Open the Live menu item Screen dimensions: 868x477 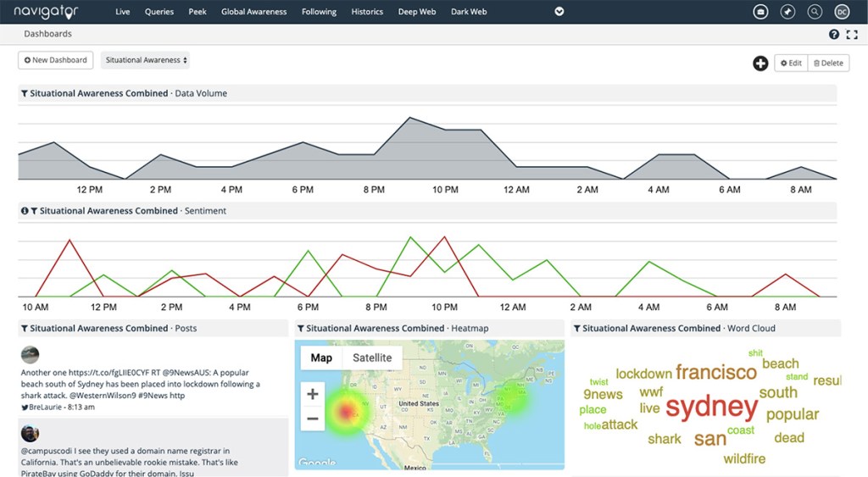[x=122, y=12]
